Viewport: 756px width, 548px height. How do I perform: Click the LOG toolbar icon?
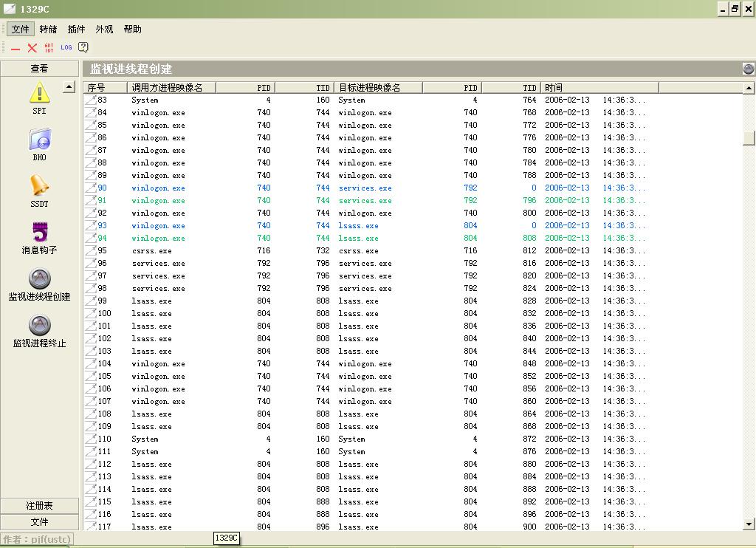pos(66,47)
